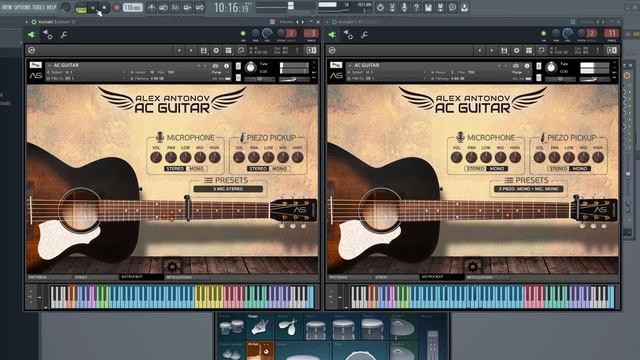The image size is (640, 360).
Task: Click the maracas shaker pad thumbnail
Action: click(x=289, y=327)
